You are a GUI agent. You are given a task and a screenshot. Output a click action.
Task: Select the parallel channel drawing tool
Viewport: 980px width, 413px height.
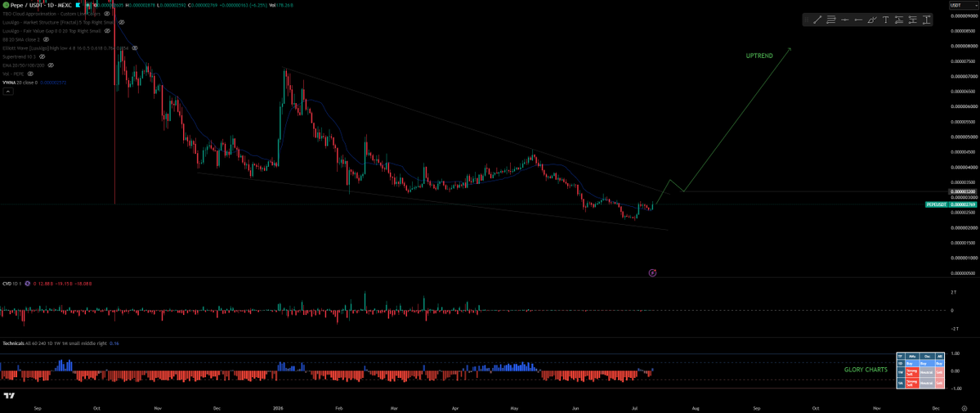coord(831,20)
